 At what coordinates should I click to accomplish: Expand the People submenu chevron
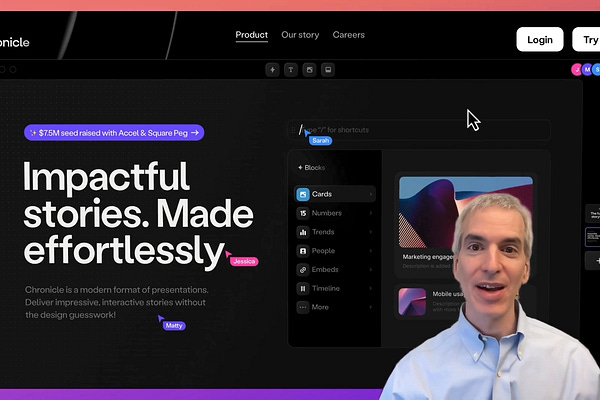[370, 250]
